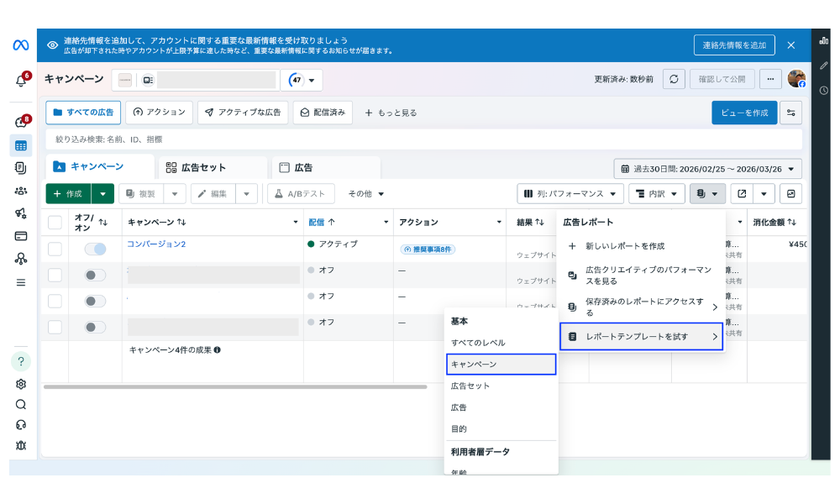Click the ビューを作成 button
The image size is (840, 504).
pos(743,113)
